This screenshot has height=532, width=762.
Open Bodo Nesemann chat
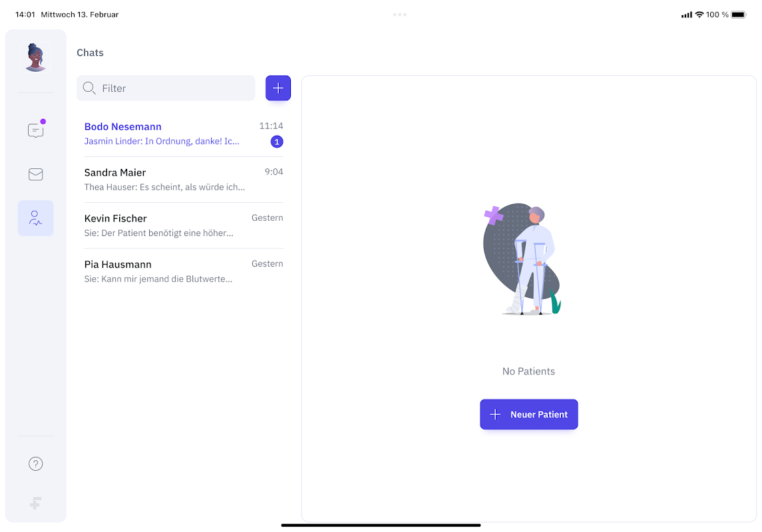[x=184, y=134]
